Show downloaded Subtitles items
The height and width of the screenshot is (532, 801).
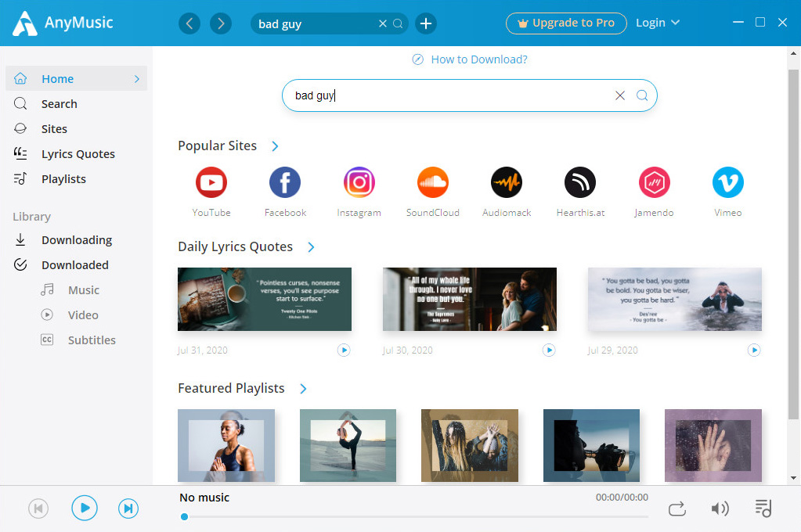tap(76, 340)
